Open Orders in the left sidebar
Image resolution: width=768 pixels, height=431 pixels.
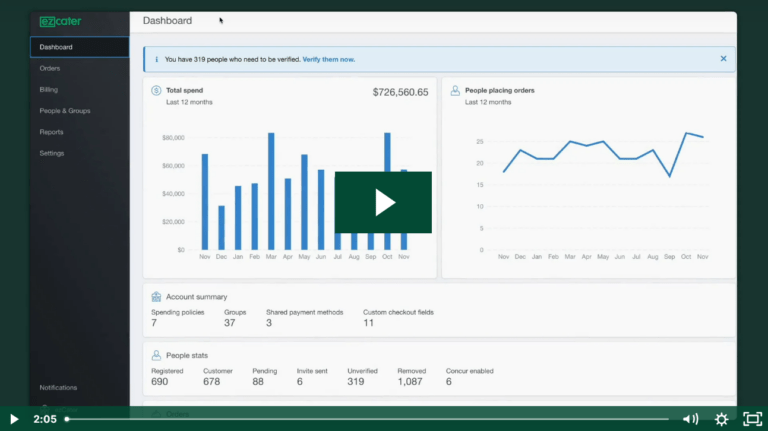tap(50, 68)
